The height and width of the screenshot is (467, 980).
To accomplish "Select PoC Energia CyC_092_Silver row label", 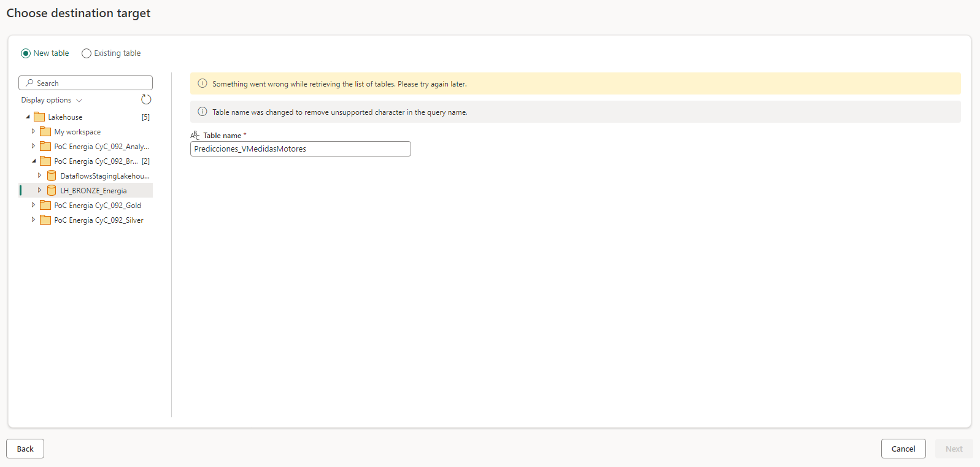I will 99,220.
